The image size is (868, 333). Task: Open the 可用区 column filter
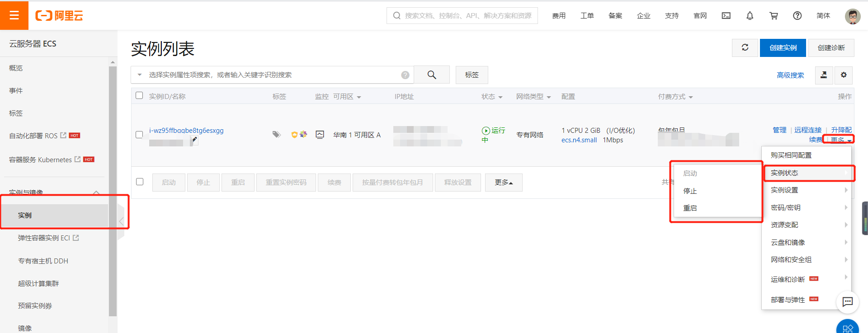click(359, 97)
